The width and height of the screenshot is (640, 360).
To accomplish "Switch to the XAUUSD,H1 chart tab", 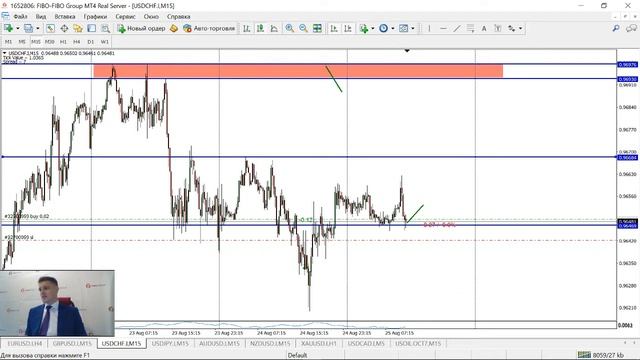I will click(x=319, y=344).
